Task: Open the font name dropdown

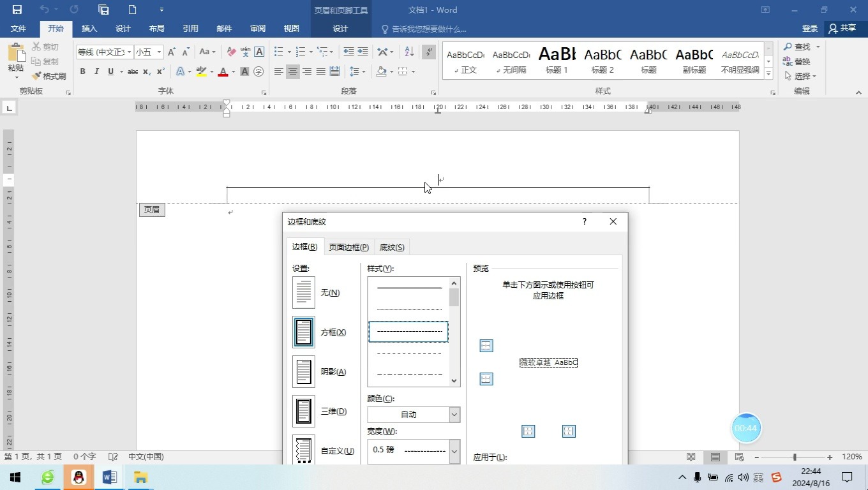Action: coord(130,52)
